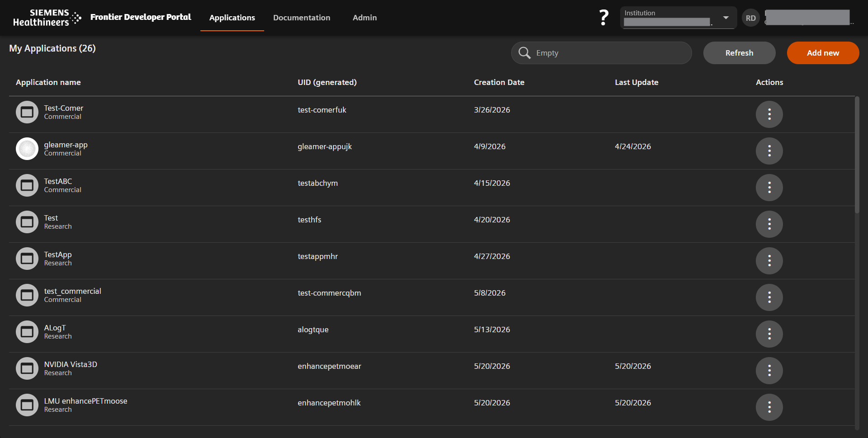The width and height of the screenshot is (868, 438).
Task: Select the gleamer-app application name
Action: (x=66, y=145)
